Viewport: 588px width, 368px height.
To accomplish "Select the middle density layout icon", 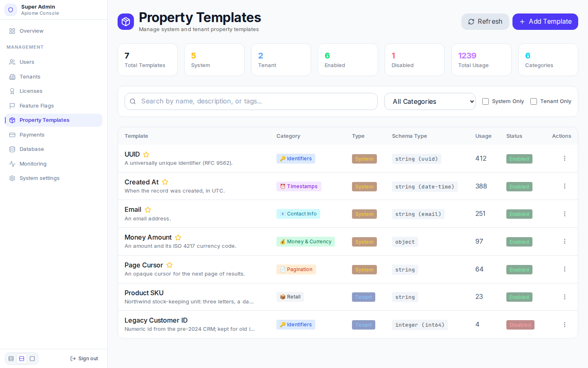I will tap(22, 359).
